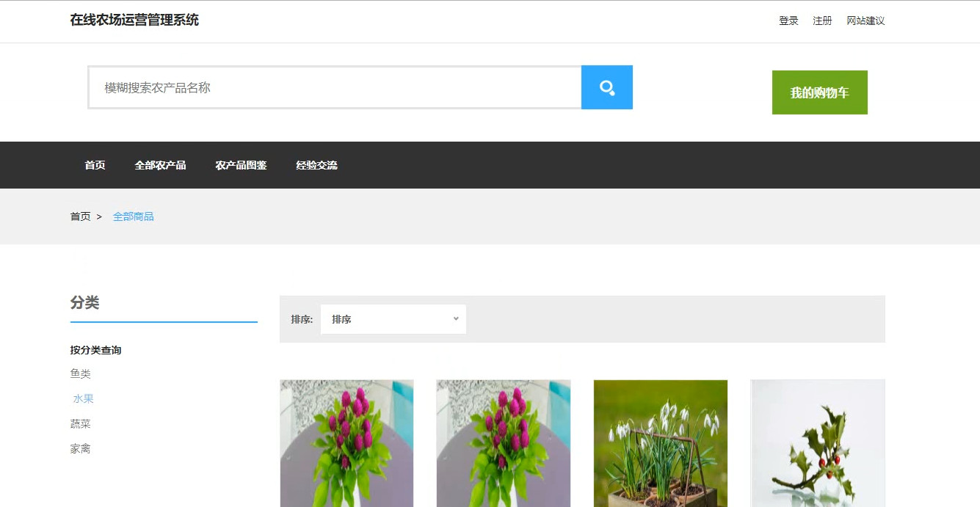Click the 注册 register link

pos(822,21)
